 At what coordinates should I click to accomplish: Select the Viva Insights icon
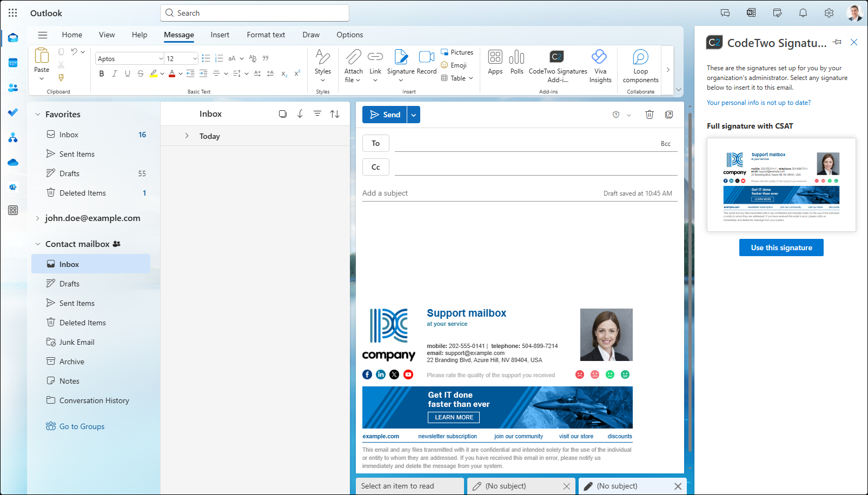[600, 64]
